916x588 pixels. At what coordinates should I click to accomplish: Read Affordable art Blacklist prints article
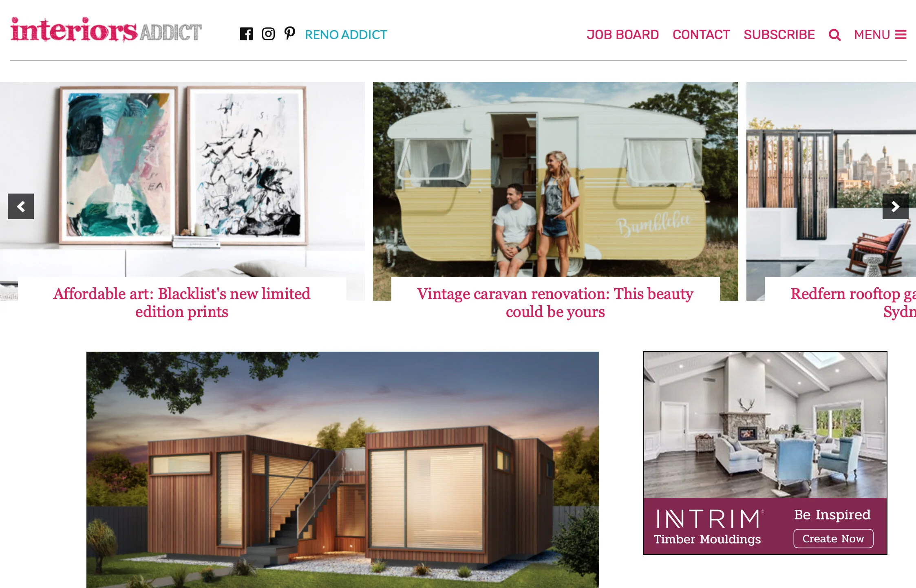182,302
